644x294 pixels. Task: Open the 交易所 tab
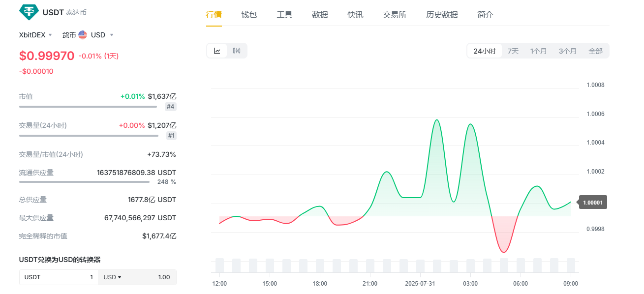tap(395, 15)
